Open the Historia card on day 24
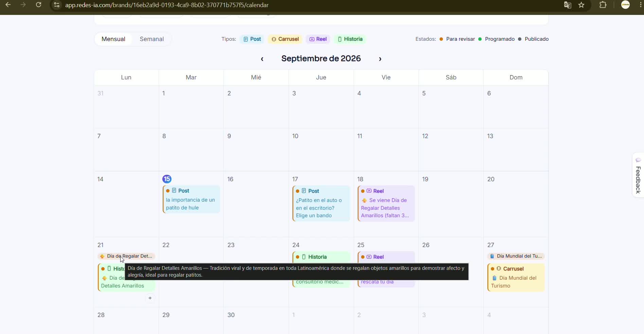This screenshot has height=334, width=644. 321,257
